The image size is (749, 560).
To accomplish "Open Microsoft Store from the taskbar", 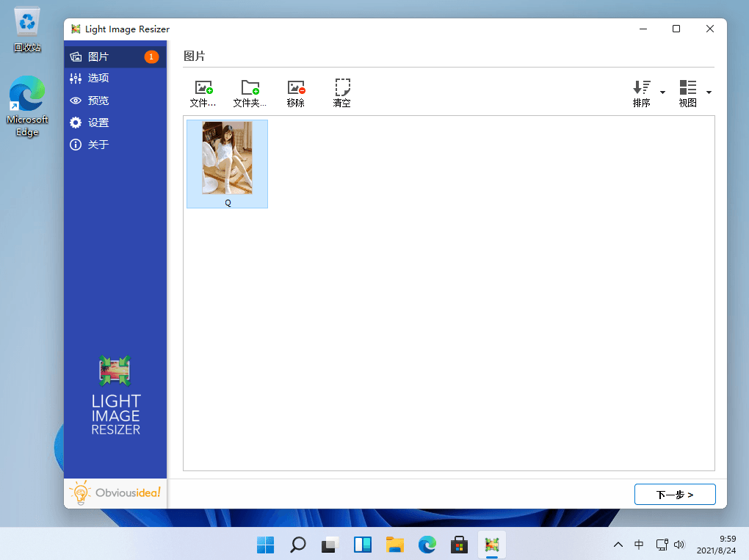I will [459, 545].
